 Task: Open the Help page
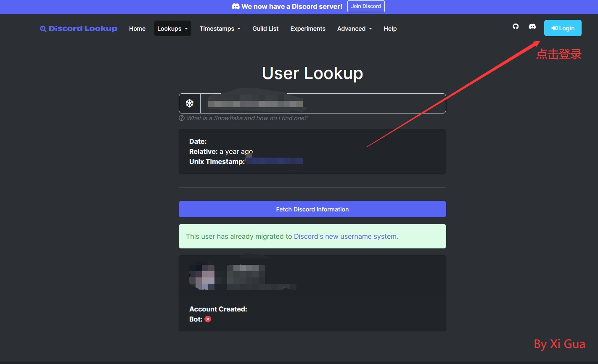[390, 29]
